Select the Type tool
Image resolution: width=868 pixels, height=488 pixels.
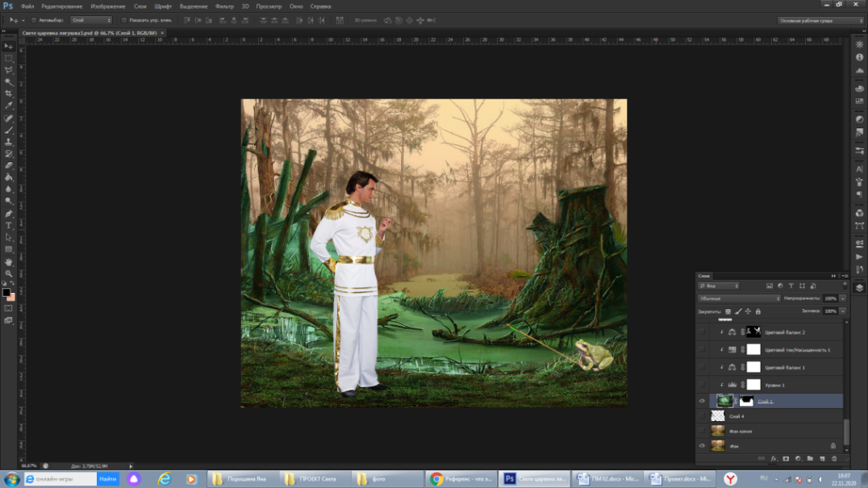9,226
